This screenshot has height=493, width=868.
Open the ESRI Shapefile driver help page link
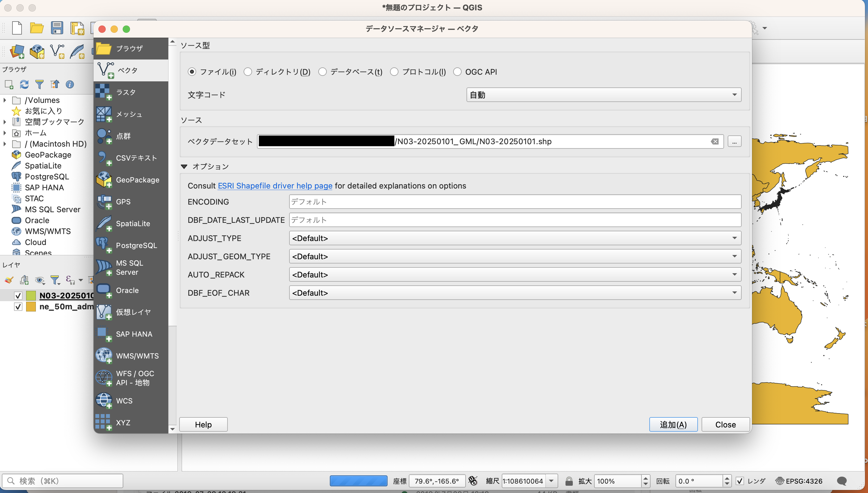(275, 185)
